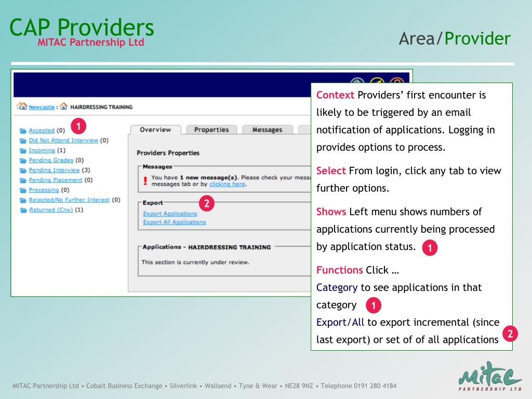Follow the 'clicking here' messages link
The width and height of the screenshot is (532, 399).
point(228,184)
